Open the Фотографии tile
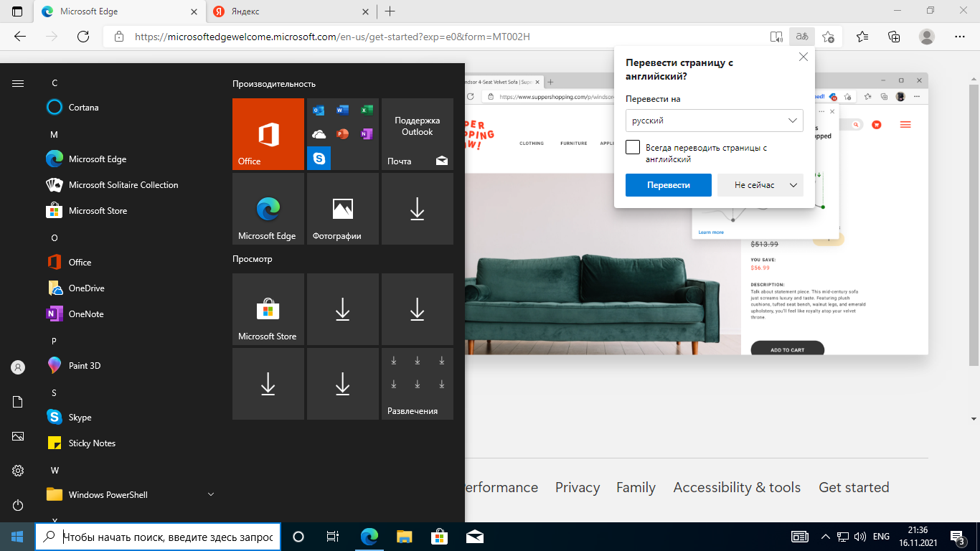Screen dimensions: 980x551 [343, 209]
